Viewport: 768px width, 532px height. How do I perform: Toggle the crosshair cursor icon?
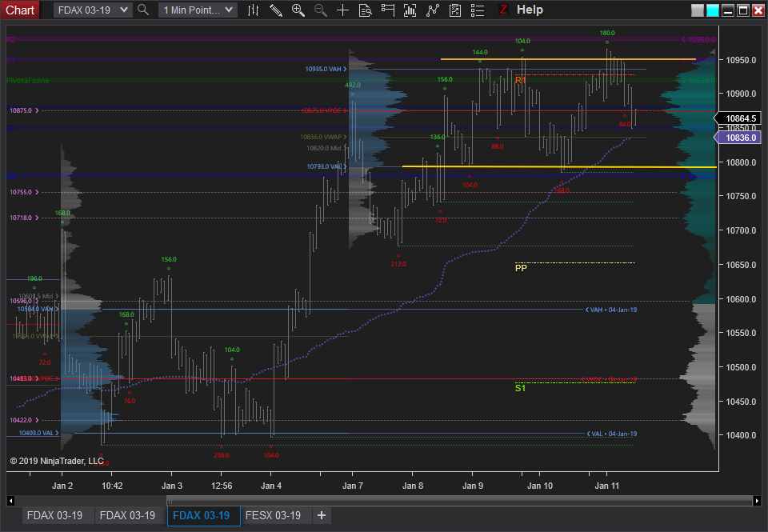pos(343,10)
